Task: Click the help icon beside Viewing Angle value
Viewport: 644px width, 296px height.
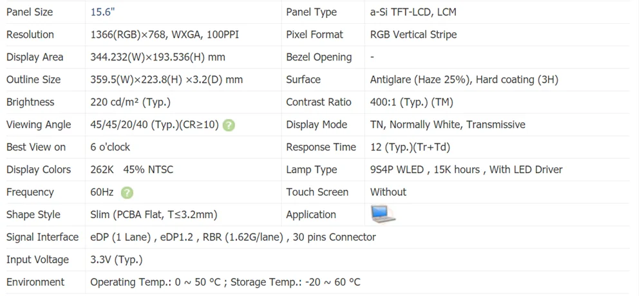Action: pos(229,125)
